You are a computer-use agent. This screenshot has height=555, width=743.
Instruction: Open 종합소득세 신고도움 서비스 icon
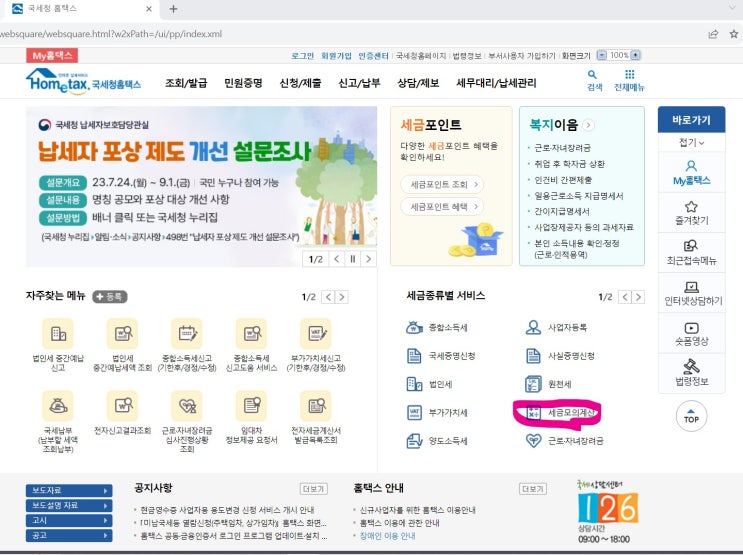(252, 334)
